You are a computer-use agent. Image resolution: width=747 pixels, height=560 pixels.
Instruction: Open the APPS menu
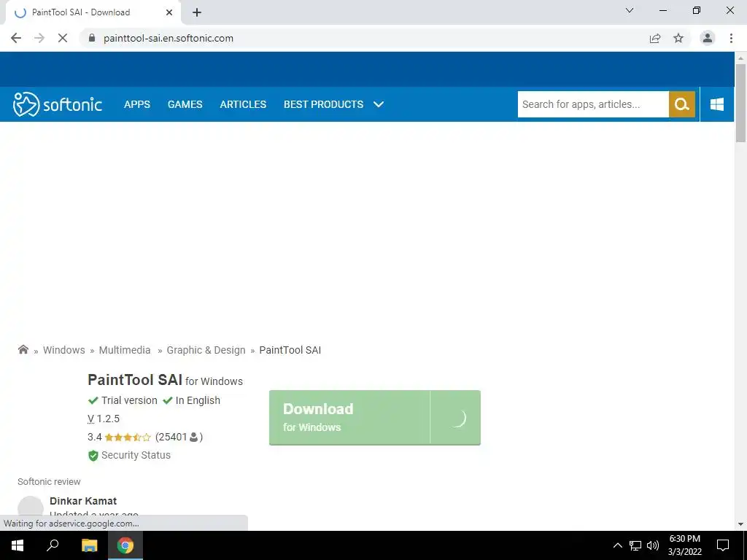137,104
